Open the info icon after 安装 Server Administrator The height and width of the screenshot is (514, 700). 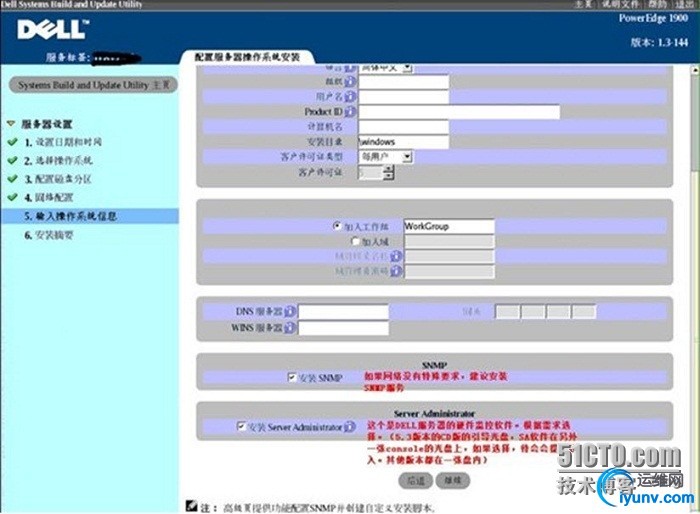pos(350,427)
